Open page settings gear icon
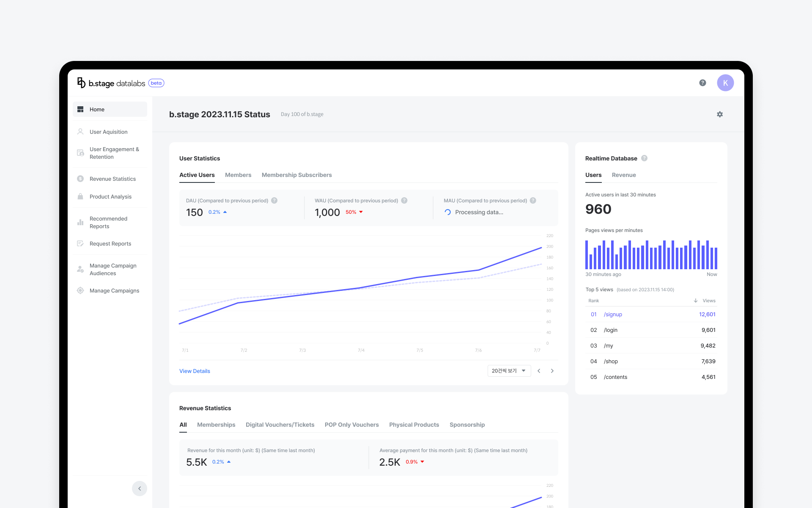Screen dimensions: 812x508 (720, 114)
